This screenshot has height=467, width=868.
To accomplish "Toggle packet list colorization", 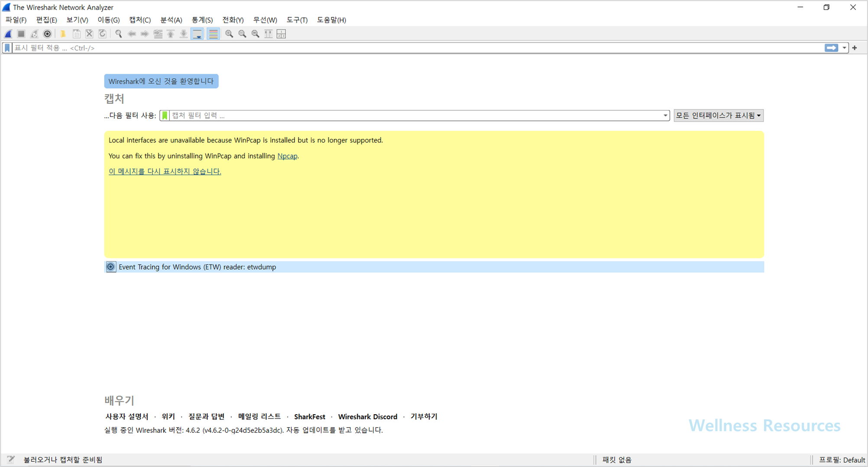I will click(x=213, y=34).
